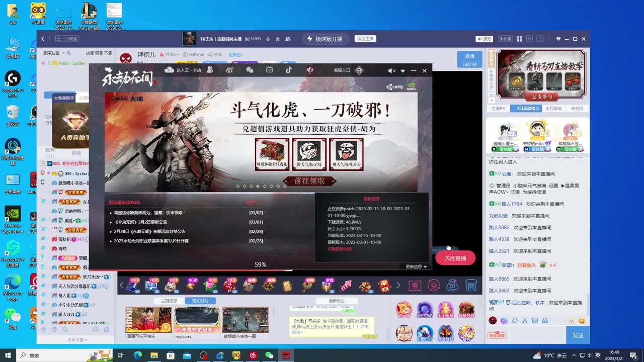Go back with the left arrow in title bar
The image size is (644, 362).
(x=43, y=39)
